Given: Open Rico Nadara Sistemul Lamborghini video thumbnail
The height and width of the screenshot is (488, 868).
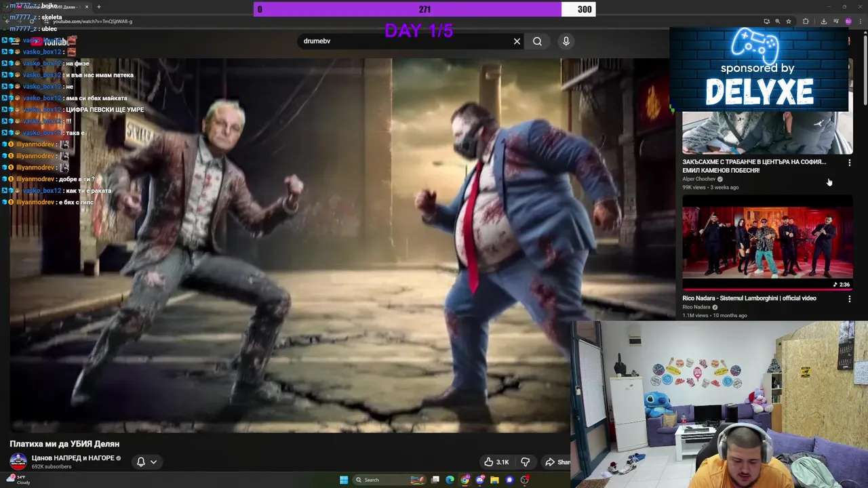Looking at the screenshot, I should 767,243.
